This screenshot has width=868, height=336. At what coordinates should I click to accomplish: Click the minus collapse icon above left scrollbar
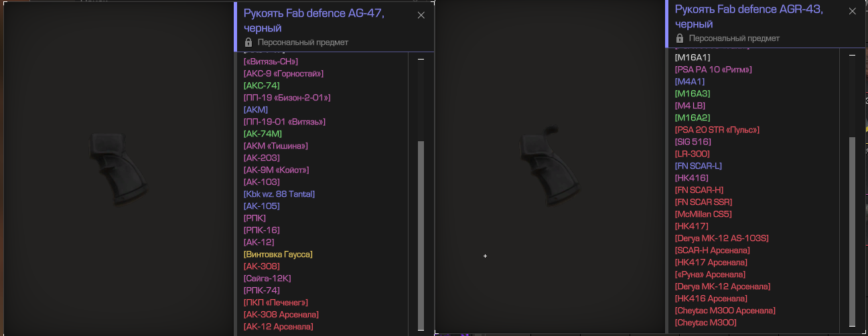click(421, 60)
